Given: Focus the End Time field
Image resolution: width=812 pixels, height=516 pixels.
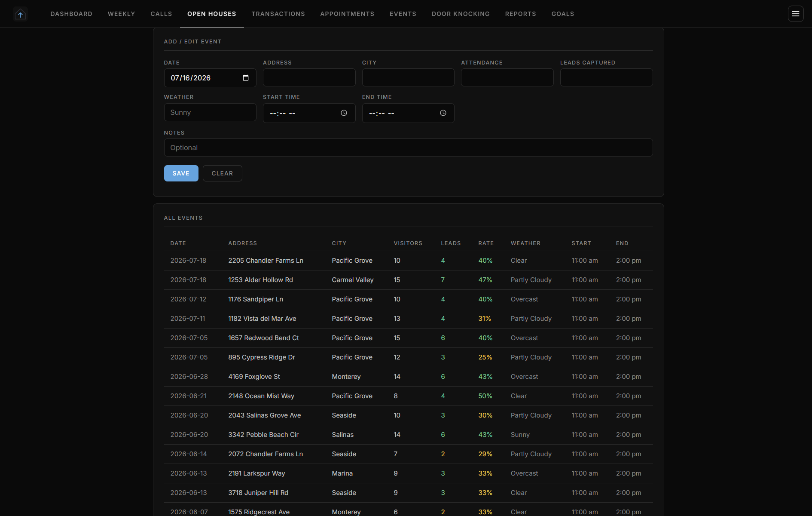Looking at the screenshot, I should [x=408, y=113].
